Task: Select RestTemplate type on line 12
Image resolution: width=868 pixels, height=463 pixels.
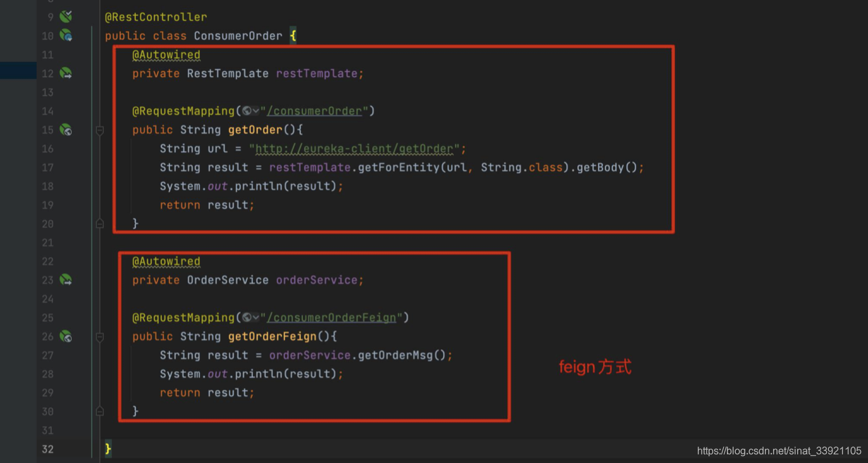Action: (228, 73)
